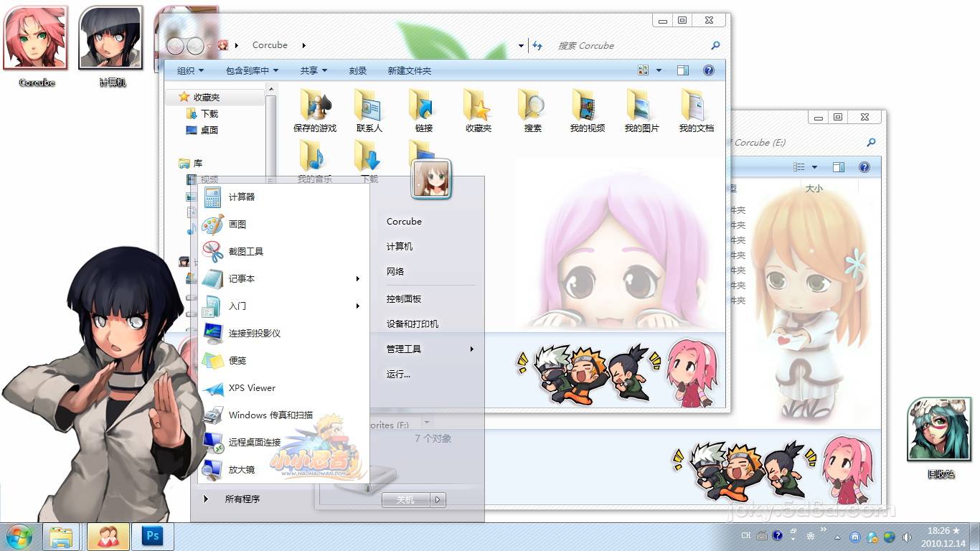Expand the address bar history dropdown
This screenshot has height=551, width=980.
coord(521,45)
